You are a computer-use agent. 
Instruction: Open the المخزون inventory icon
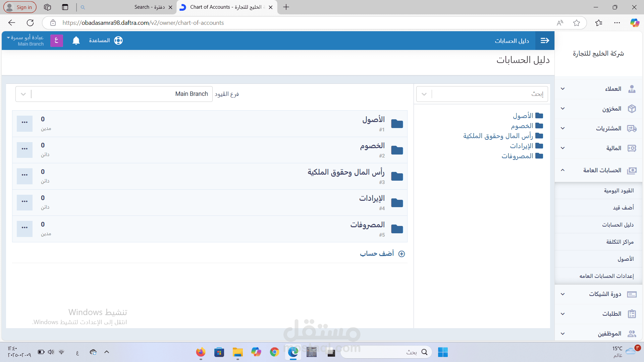click(633, 109)
